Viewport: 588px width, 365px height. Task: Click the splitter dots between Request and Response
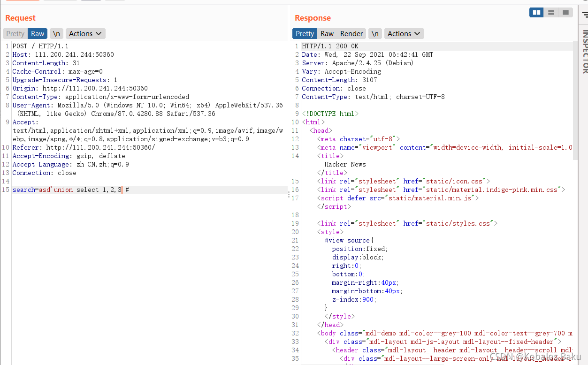click(x=289, y=194)
